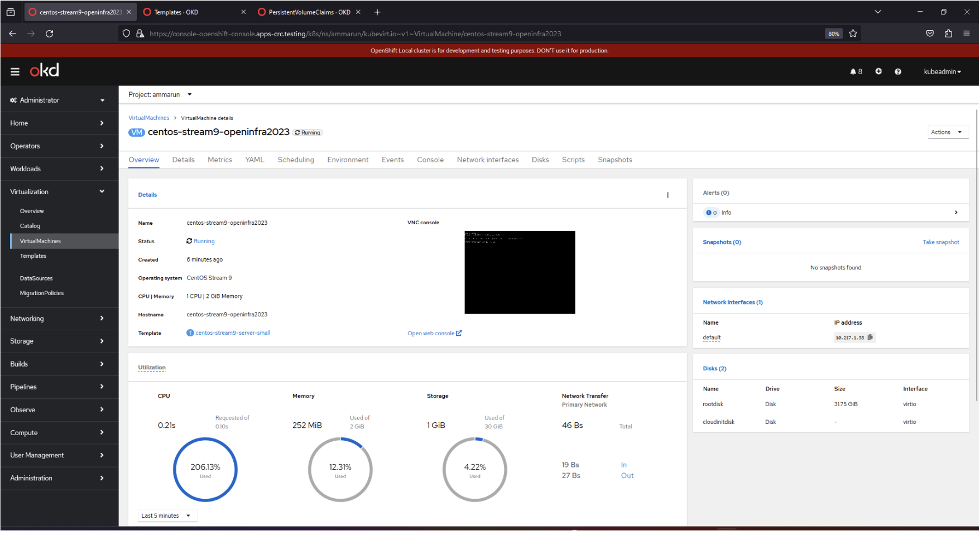Expand the User Management navigation section

(59, 456)
